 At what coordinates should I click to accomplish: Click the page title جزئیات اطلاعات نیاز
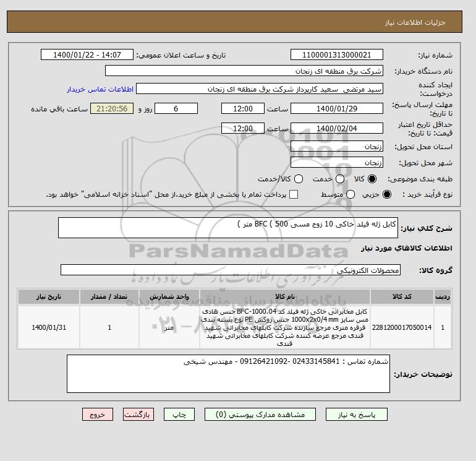415,22
